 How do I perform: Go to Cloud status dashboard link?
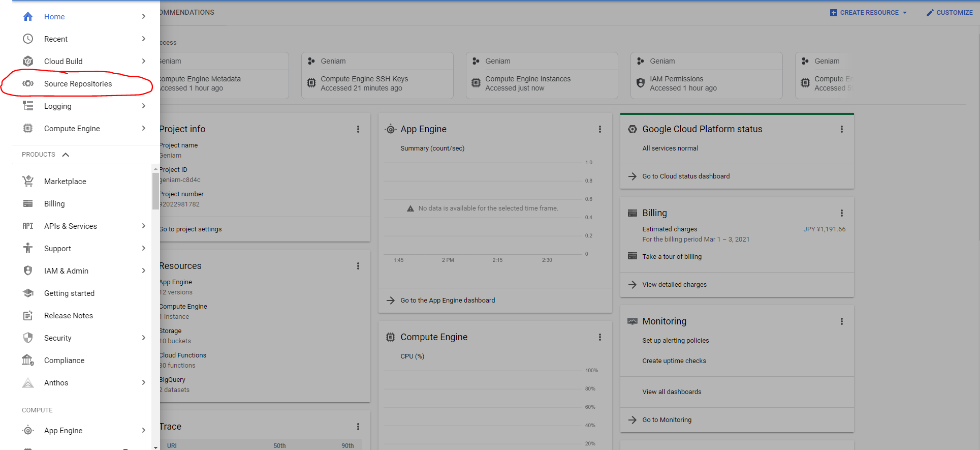coord(686,176)
